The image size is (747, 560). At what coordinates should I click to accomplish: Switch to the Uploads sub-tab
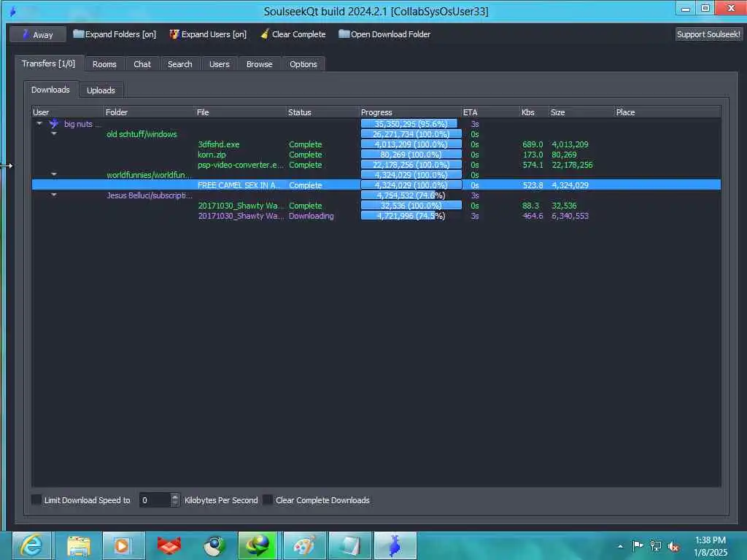tap(101, 90)
